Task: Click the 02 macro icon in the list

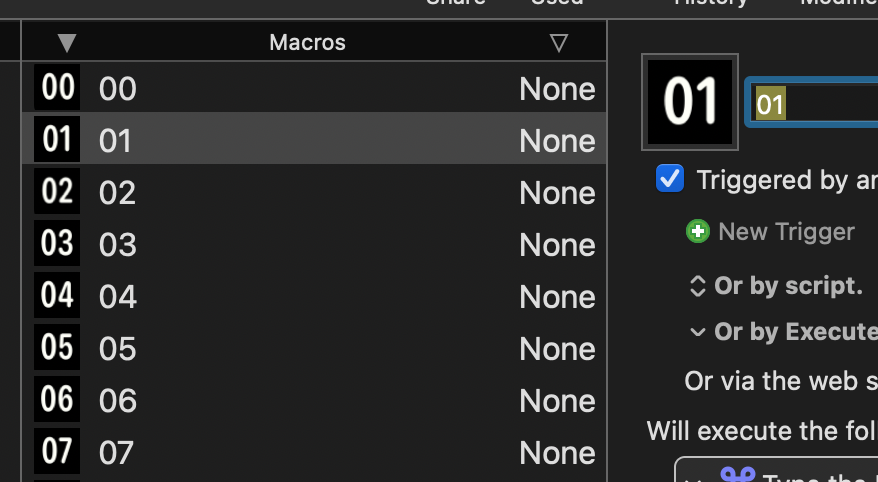Action: (x=58, y=192)
